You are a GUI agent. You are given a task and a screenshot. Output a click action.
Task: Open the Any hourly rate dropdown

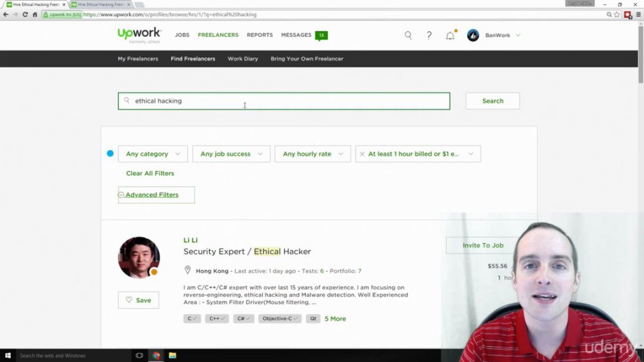(x=312, y=154)
